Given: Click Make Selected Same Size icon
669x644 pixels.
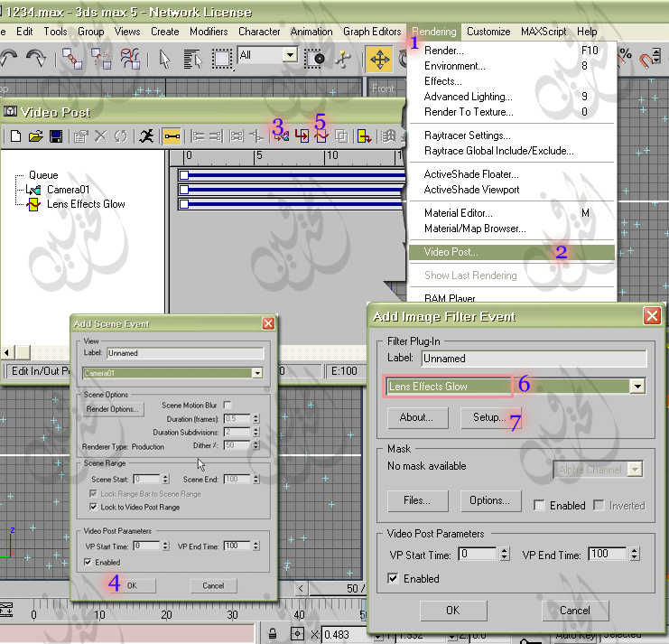Looking at the screenshot, I should point(236,136).
